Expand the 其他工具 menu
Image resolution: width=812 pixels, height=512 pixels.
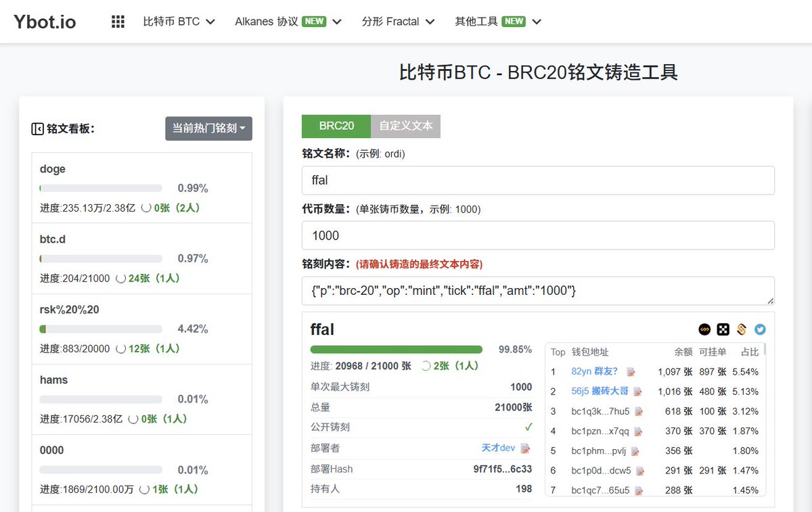click(x=499, y=22)
